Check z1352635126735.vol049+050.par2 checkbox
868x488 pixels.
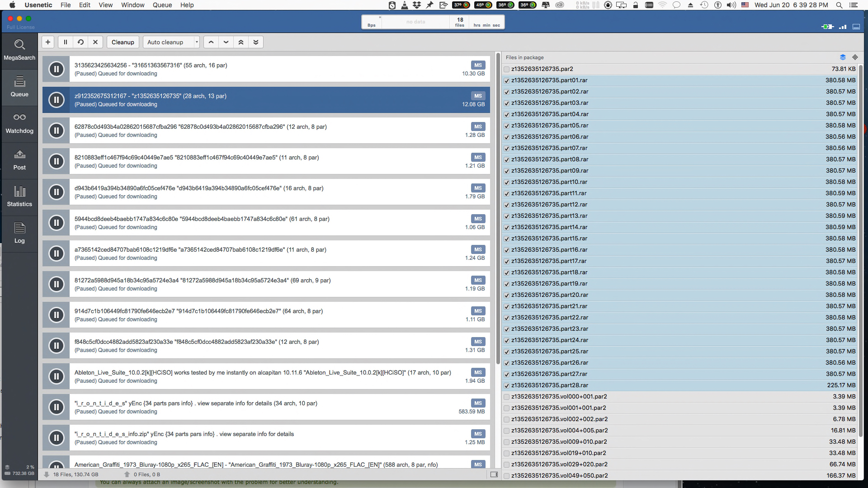point(506,476)
